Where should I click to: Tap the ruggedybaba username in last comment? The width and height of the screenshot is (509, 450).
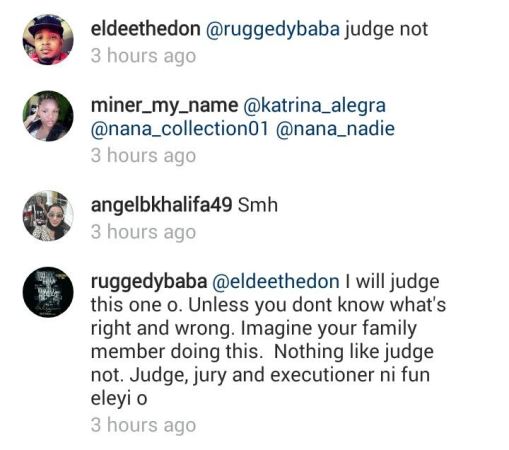pos(149,282)
